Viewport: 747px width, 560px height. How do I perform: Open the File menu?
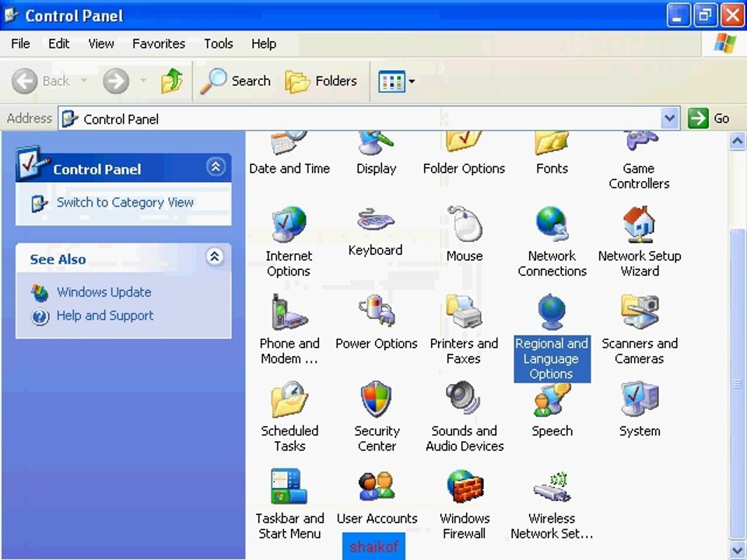(x=20, y=44)
